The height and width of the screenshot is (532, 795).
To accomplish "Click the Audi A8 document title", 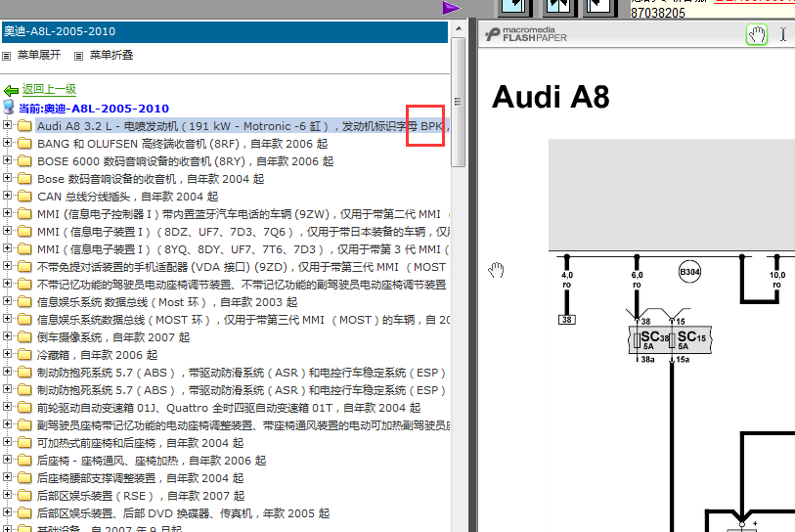I will pos(551,97).
